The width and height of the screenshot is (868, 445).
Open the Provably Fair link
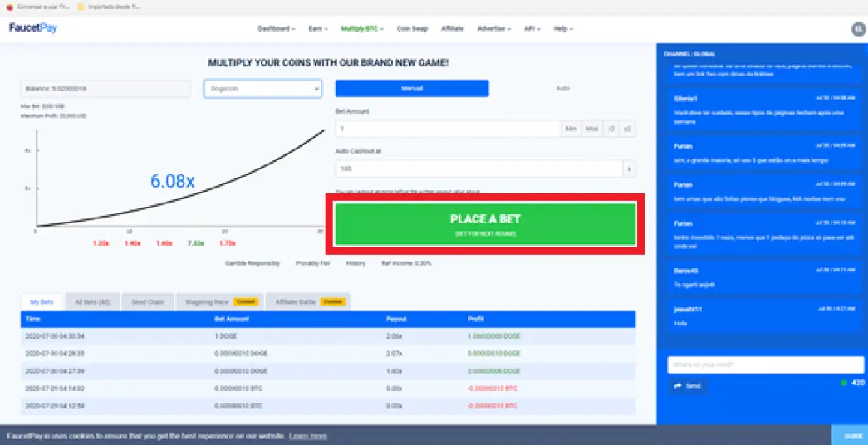click(313, 263)
